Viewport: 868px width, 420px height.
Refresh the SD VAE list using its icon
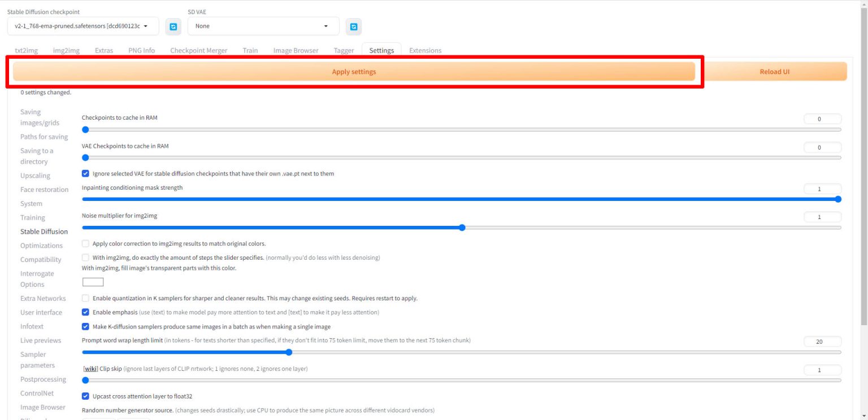tap(354, 26)
